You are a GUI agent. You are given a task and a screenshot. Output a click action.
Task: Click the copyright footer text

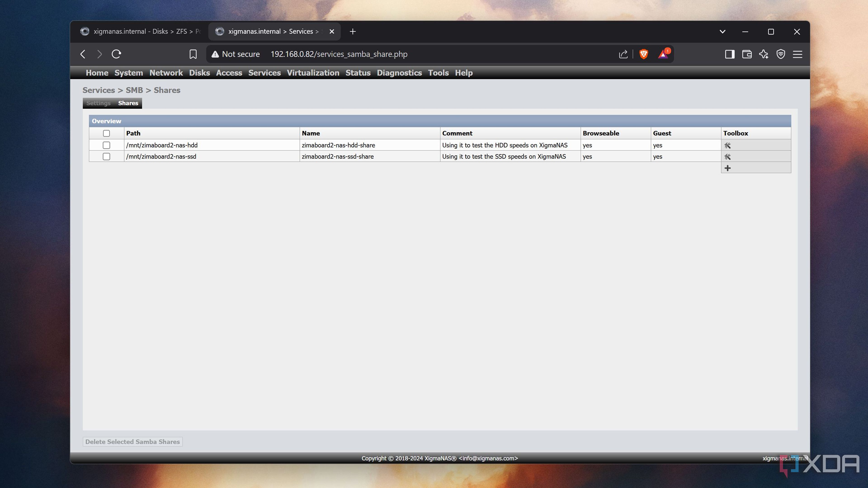(x=440, y=458)
